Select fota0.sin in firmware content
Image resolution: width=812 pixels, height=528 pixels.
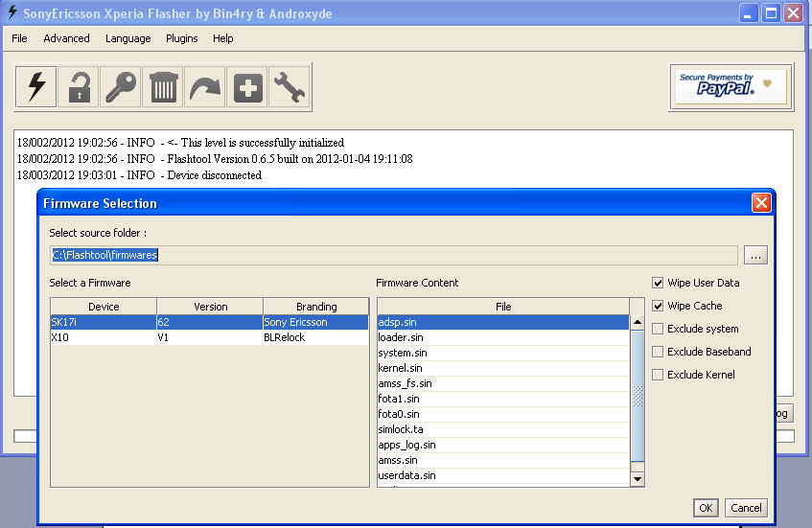(503, 414)
